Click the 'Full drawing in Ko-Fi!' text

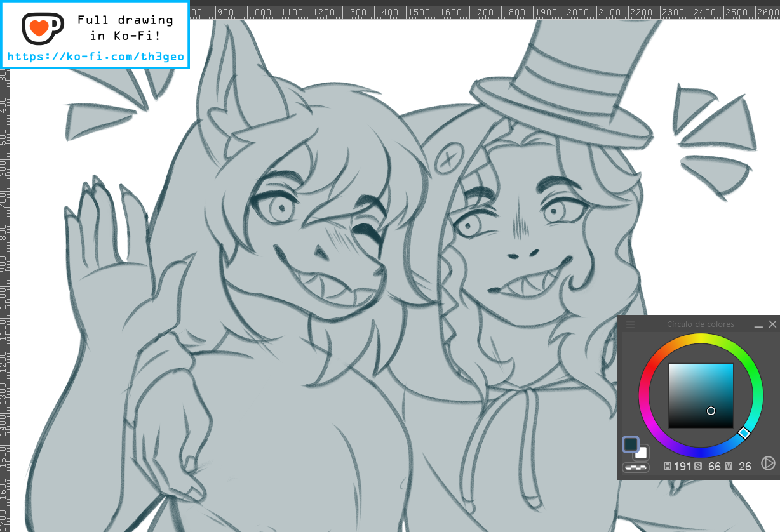[124, 28]
